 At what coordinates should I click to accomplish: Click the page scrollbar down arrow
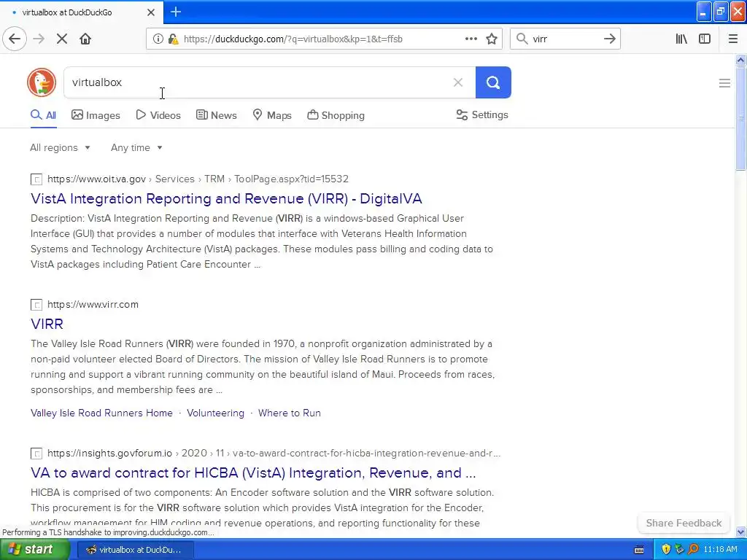coord(740,532)
